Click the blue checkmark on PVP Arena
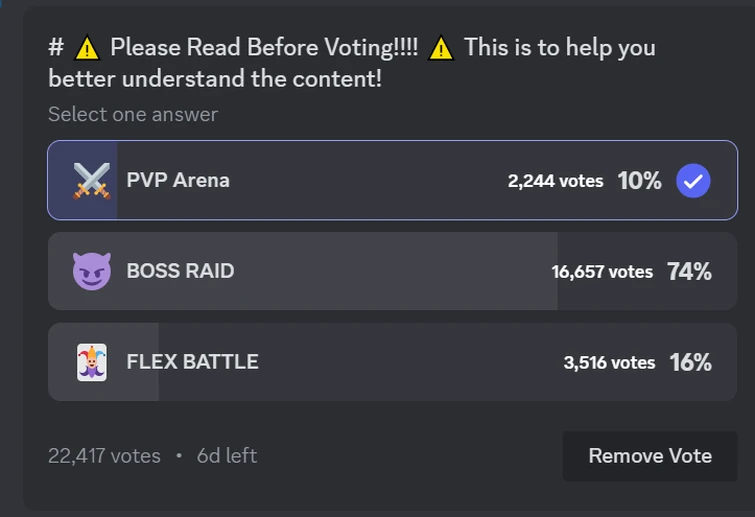Image resolution: width=755 pixels, height=517 pixels. coord(693,181)
